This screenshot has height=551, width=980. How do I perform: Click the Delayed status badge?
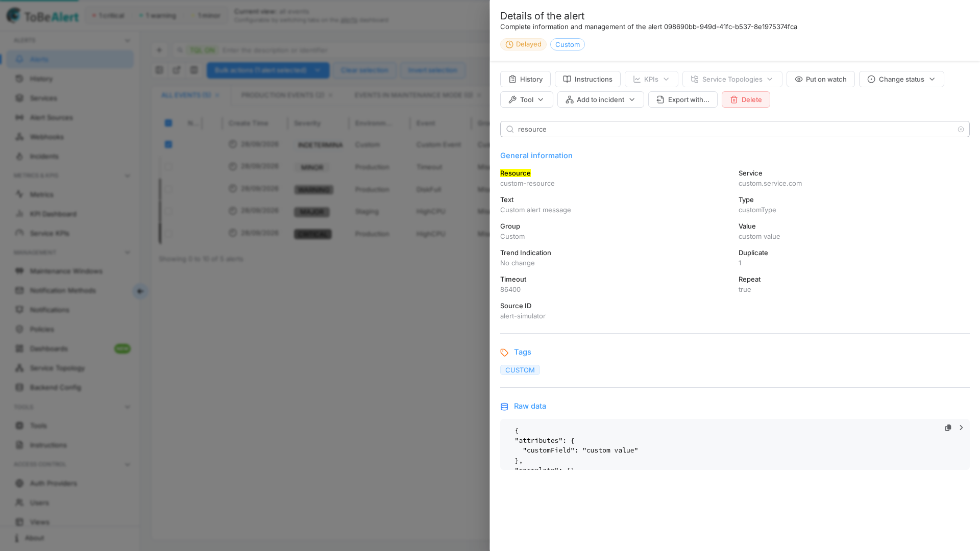(x=523, y=44)
